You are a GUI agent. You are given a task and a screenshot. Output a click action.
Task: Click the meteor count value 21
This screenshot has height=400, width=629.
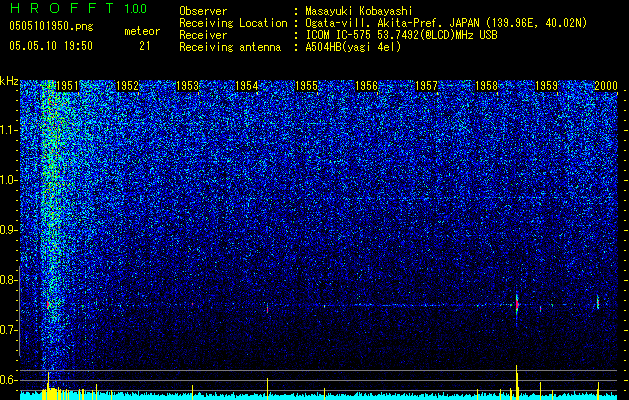(x=144, y=46)
